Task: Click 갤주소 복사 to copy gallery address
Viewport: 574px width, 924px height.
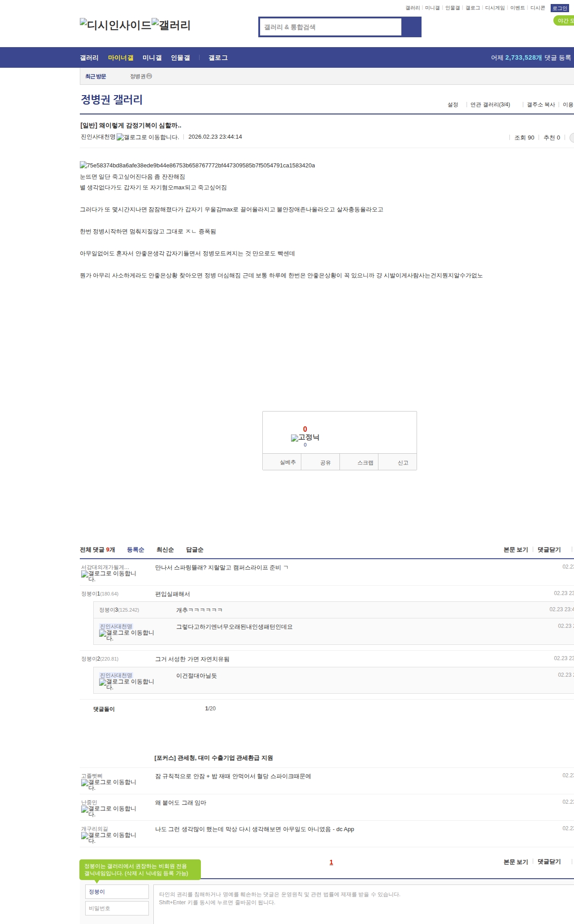Action: point(541,105)
